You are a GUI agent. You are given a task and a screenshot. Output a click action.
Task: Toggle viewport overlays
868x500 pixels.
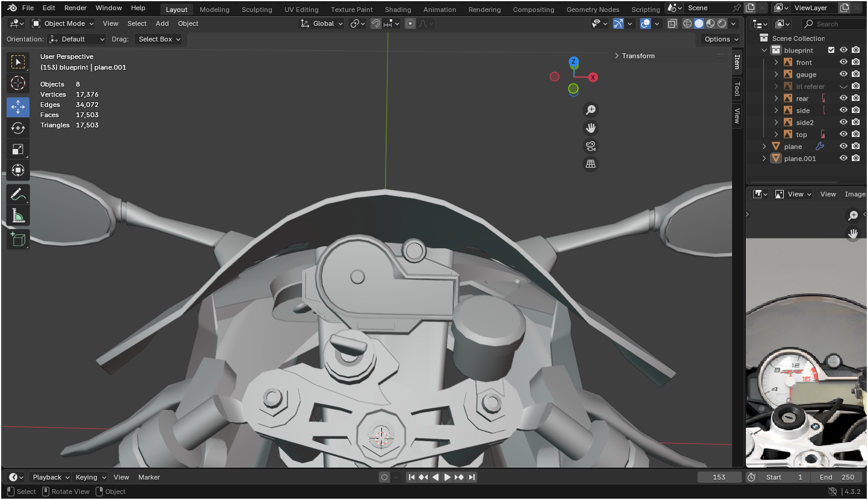(645, 23)
